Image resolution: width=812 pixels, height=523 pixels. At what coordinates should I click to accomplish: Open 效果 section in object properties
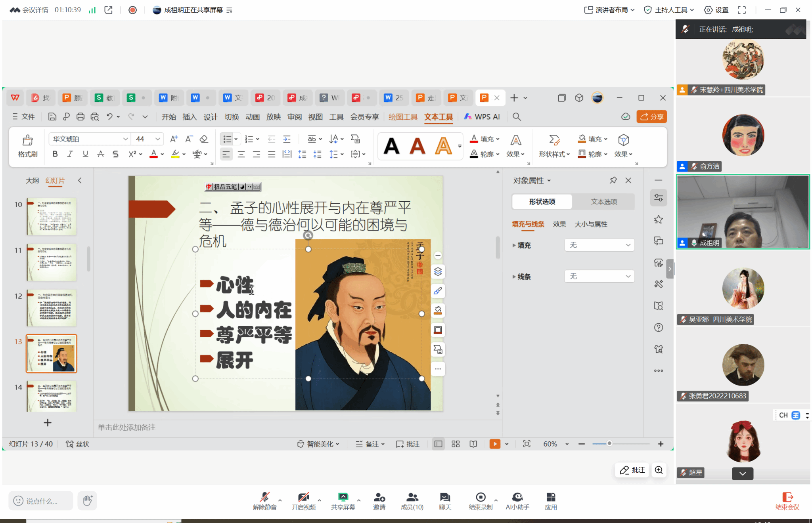[559, 224]
